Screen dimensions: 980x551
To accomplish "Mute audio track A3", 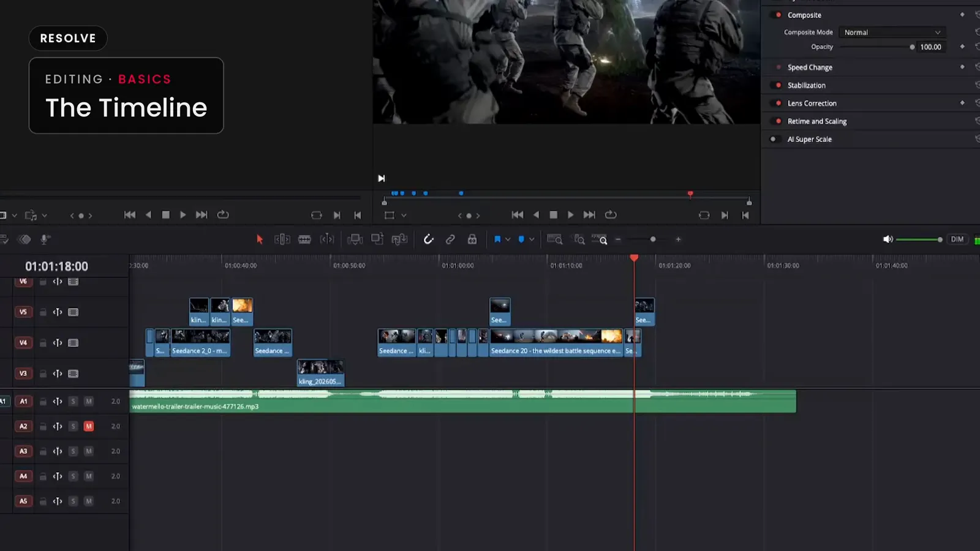I will click(89, 451).
